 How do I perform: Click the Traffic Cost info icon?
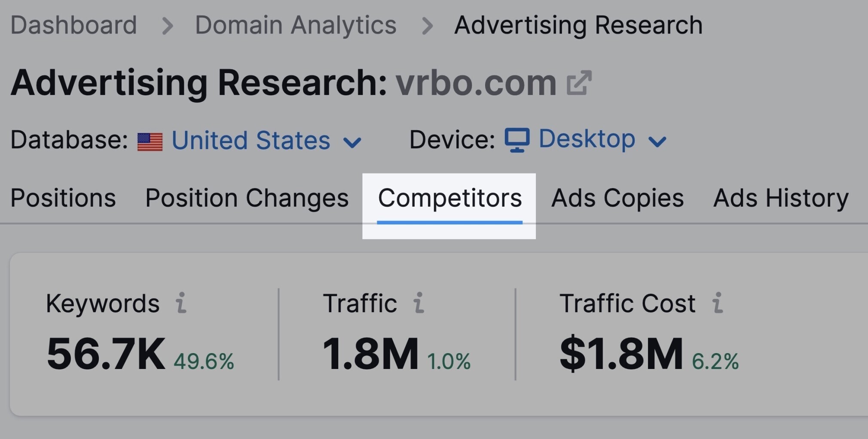click(717, 303)
